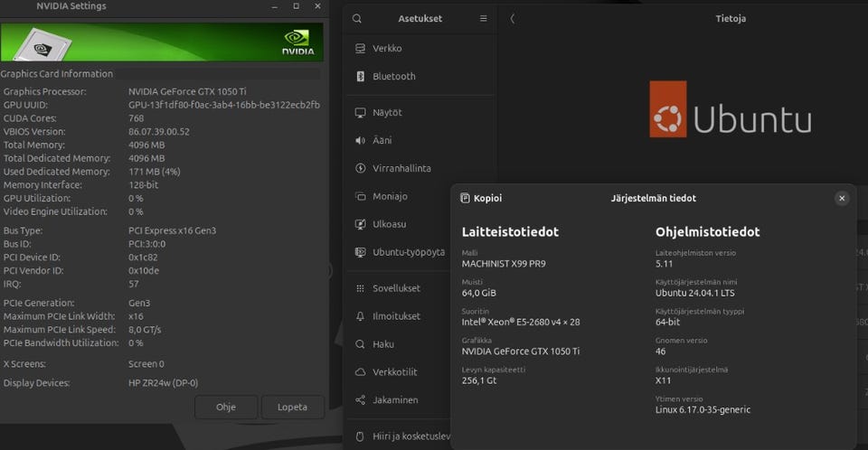Click the Moniajo multitasking icon
868x450 pixels.
pyautogui.click(x=361, y=196)
